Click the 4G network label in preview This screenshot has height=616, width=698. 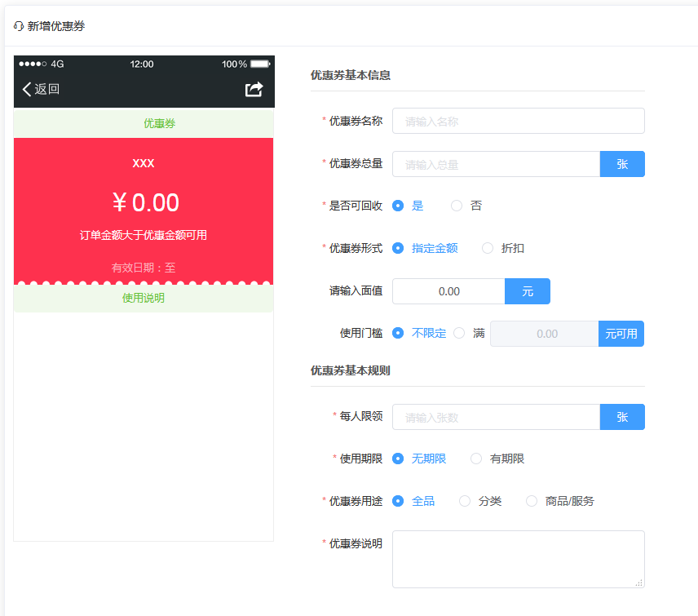(x=57, y=64)
